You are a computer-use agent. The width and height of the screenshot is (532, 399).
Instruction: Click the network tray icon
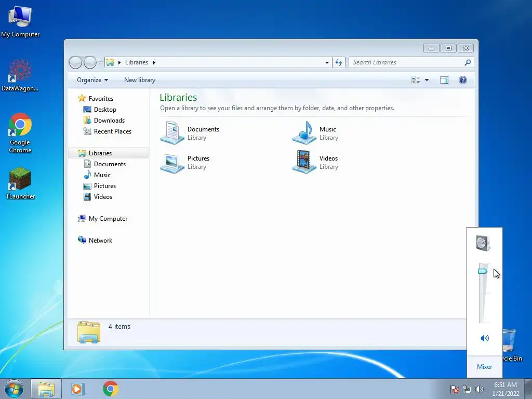pos(467,389)
